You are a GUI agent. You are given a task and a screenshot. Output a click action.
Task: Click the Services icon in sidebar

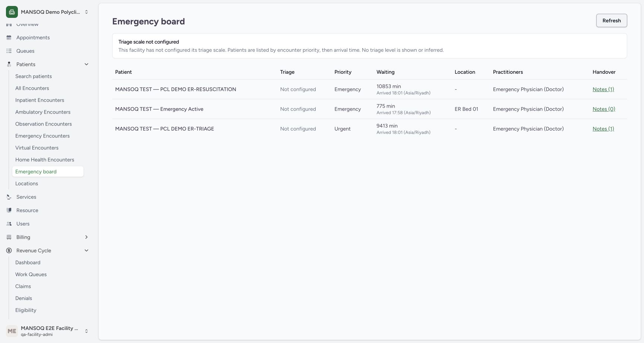tap(9, 197)
